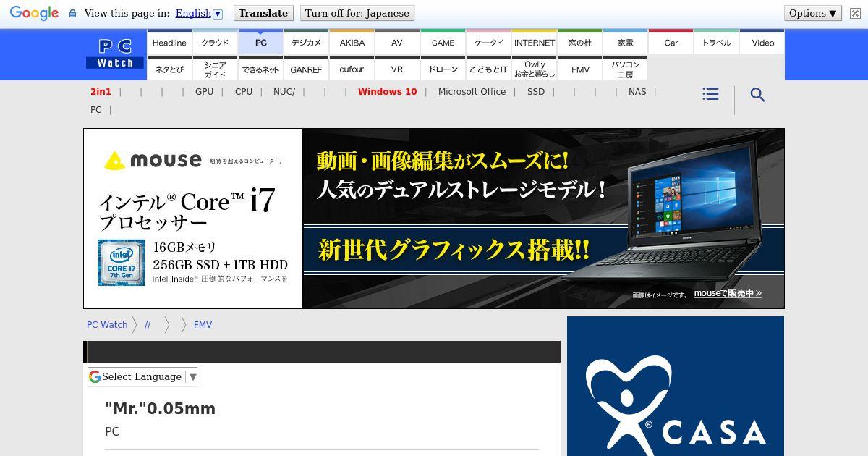Image resolution: width=868 pixels, height=456 pixels.
Task: Click the PC Watch breadcrumb link
Action: click(107, 325)
